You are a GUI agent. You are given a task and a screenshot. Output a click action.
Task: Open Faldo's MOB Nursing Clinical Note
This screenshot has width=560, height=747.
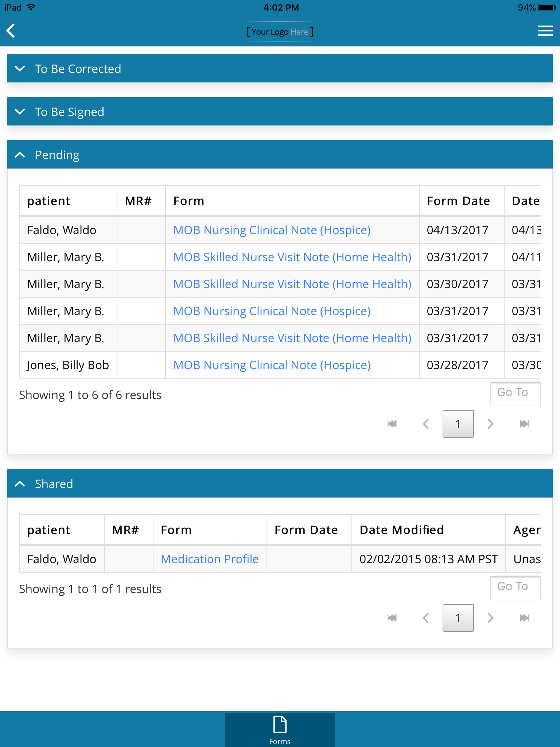click(272, 230)
